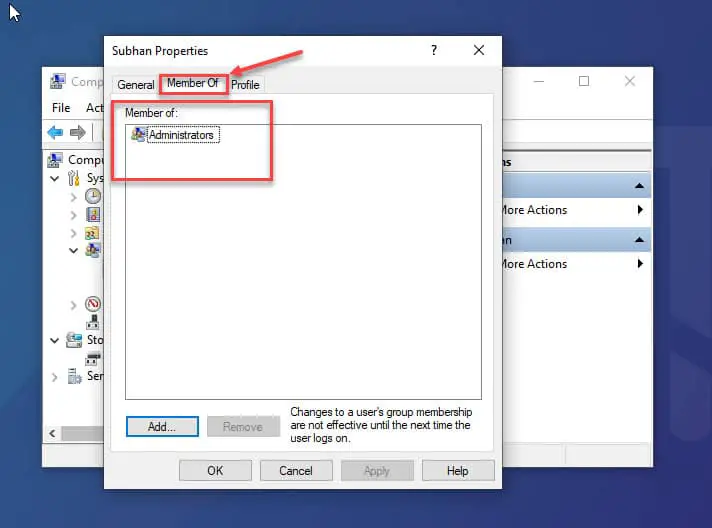Click the left scroll arrow of tree pane
The image size is (712, 528).
(x=52, y=434)
